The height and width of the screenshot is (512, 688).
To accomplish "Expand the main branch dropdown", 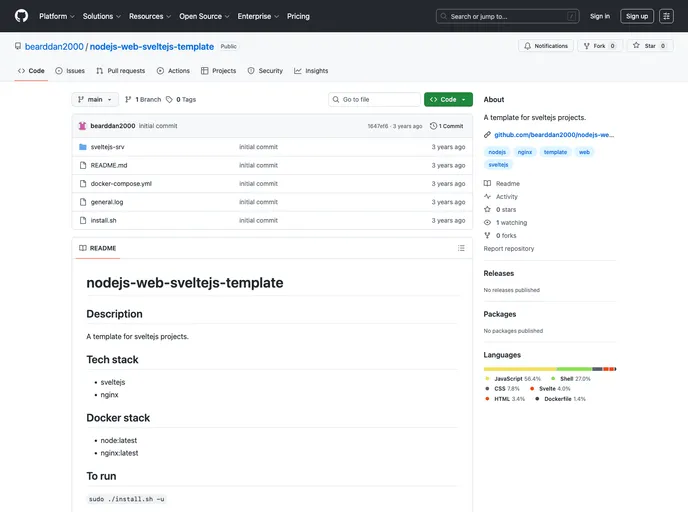I will 95,100.
